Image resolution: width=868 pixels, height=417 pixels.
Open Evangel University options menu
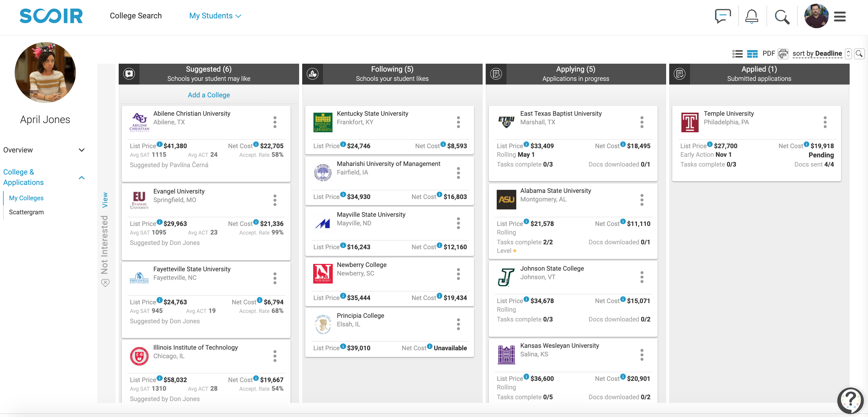[275, 200]
